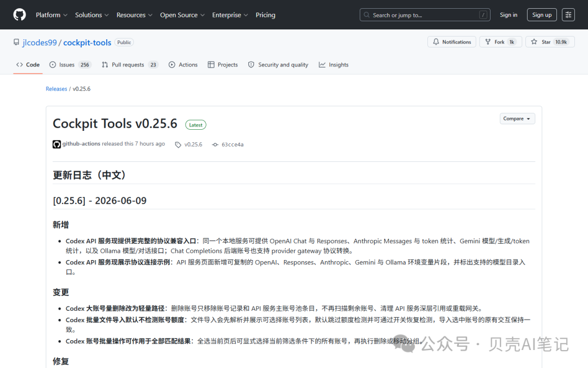
Task: Click the Fork count 1k
Action: [x=512, y=41]
